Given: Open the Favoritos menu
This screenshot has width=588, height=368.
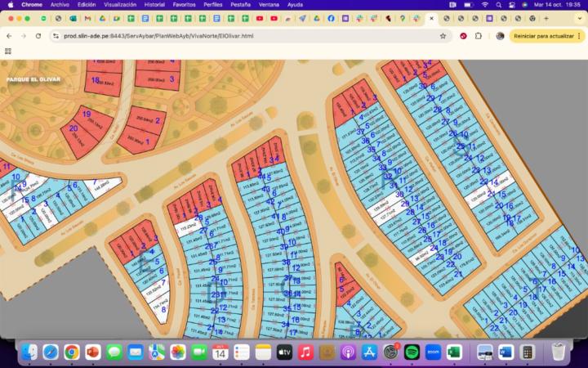Looking at the screenshot, I should coord(184,4).
